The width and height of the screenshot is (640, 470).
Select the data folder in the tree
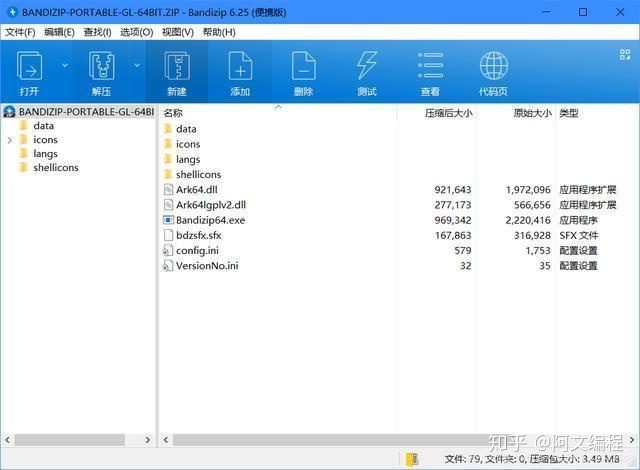pyautogui.click(x=43, y=126)
